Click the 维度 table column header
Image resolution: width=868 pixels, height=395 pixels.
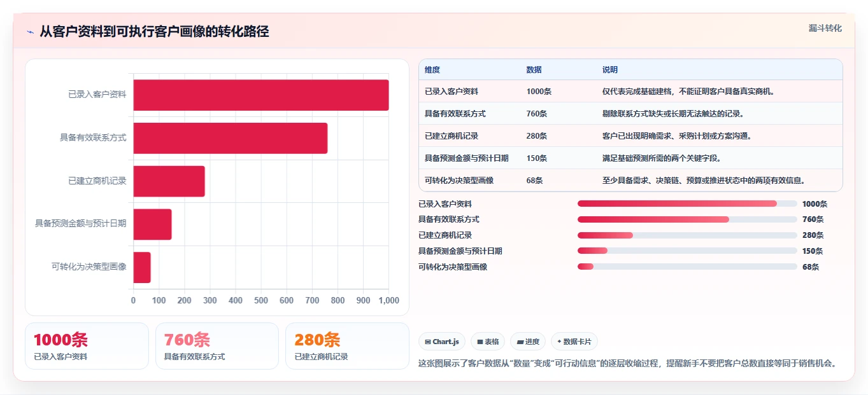tap(432, 70)
